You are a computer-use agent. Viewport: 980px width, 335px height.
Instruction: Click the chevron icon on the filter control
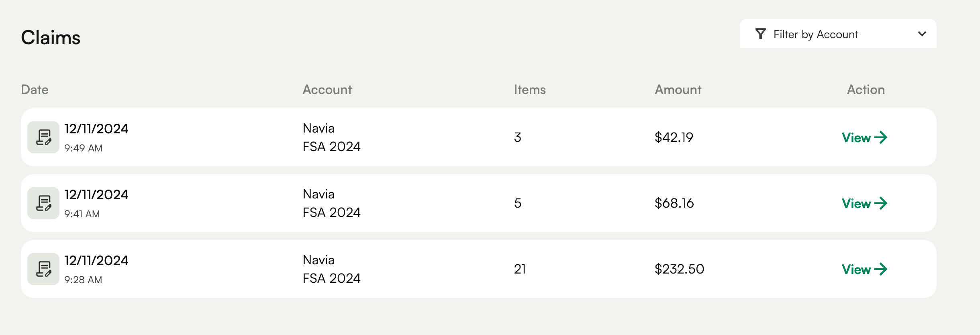(x=923, y=34)
